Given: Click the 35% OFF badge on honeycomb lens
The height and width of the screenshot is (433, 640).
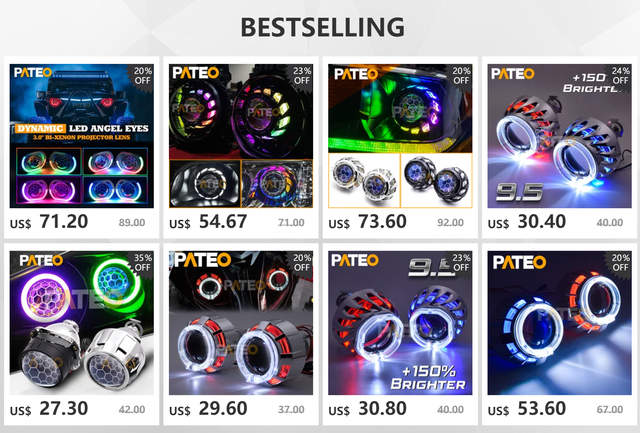Looking at the screenshot, I should pos(142,263).
